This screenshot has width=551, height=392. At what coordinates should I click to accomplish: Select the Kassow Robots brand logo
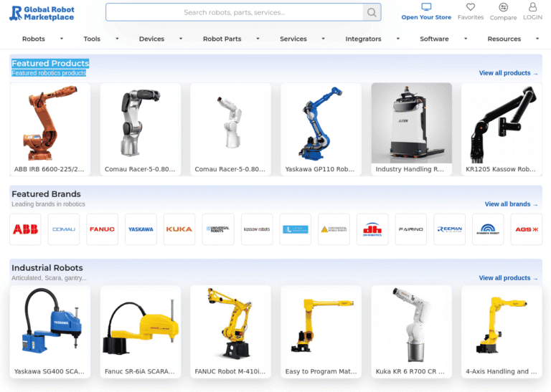(x=257, y=229)
